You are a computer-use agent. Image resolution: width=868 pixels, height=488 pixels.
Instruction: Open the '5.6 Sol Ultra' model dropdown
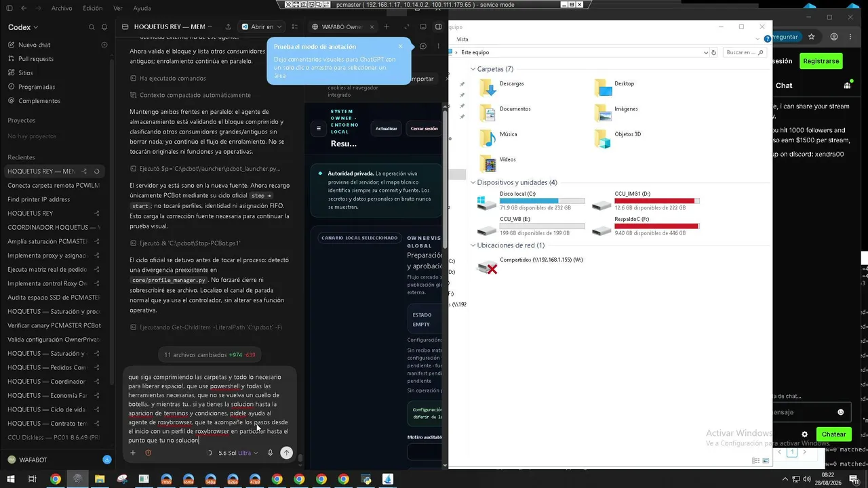238,453
